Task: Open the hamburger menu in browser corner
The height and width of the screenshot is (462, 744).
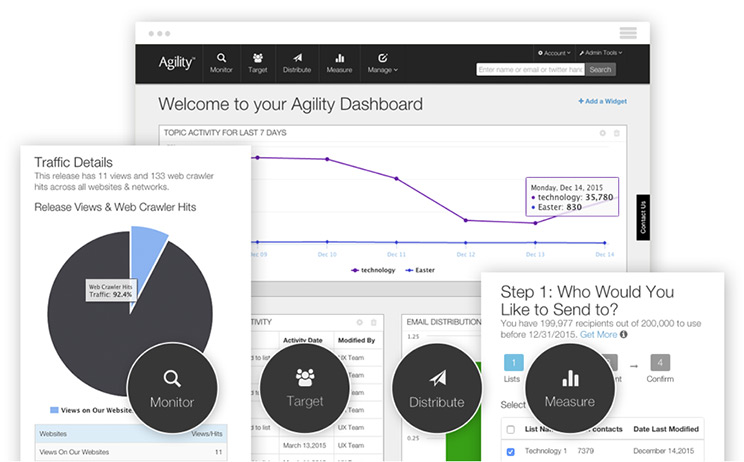Action: click(628, 32)
